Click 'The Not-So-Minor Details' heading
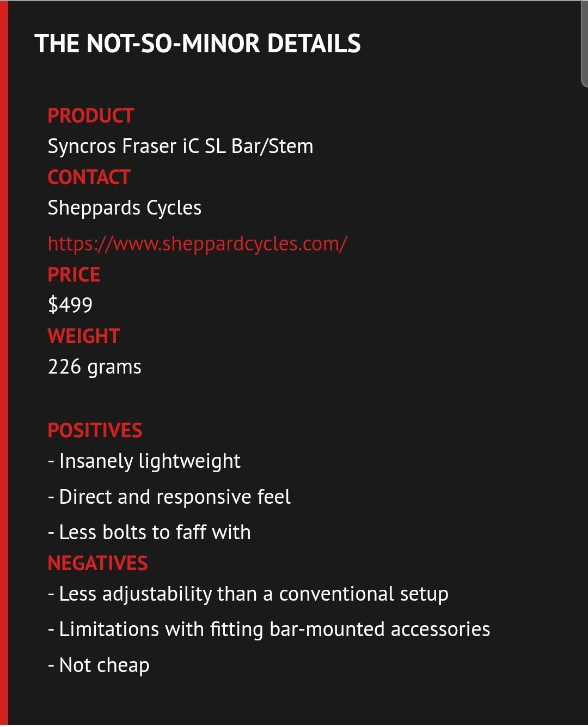Screen dimensions: 588x727 click(198, 44)
